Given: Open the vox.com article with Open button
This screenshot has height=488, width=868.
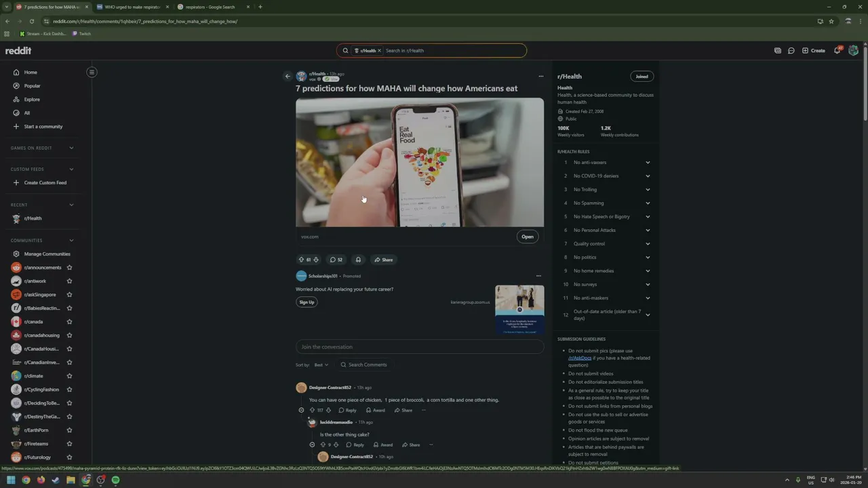Looking at the screenshot, I should click(528, 237).
